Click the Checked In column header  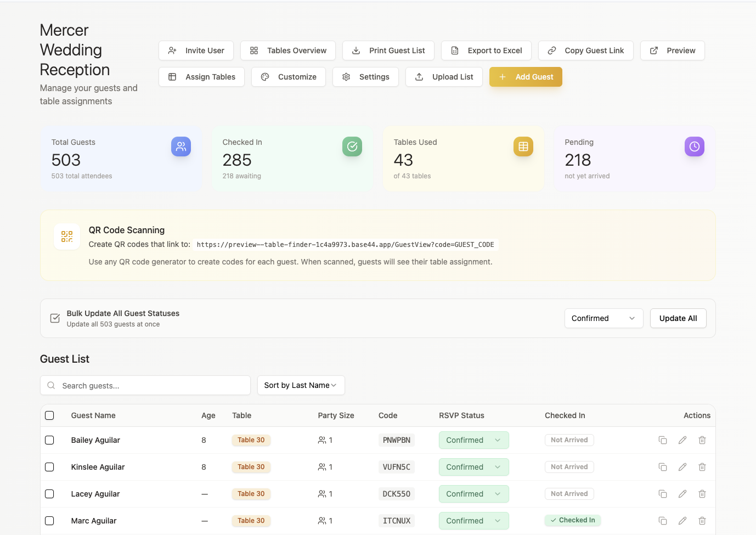[x=565, y=415]
